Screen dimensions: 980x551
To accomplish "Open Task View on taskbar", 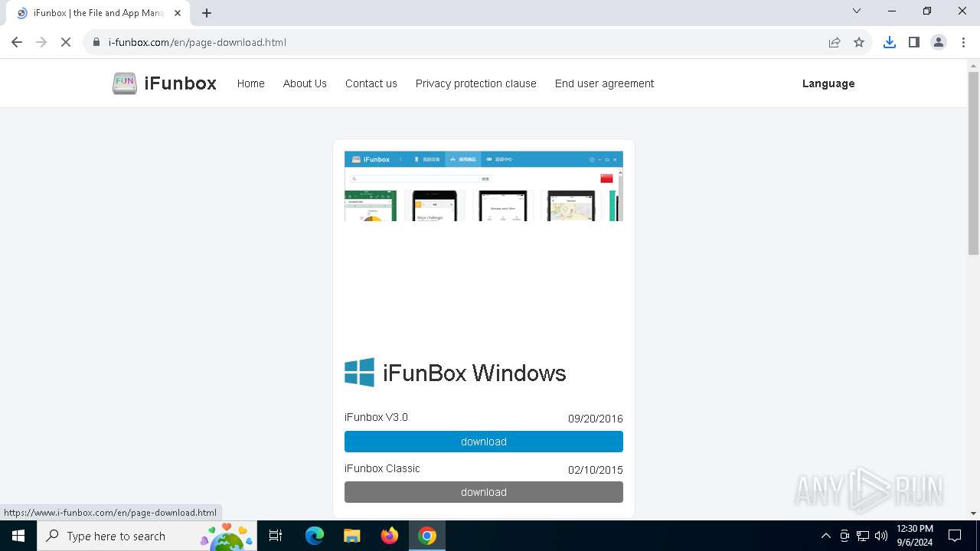I will [x=276, y=536].
